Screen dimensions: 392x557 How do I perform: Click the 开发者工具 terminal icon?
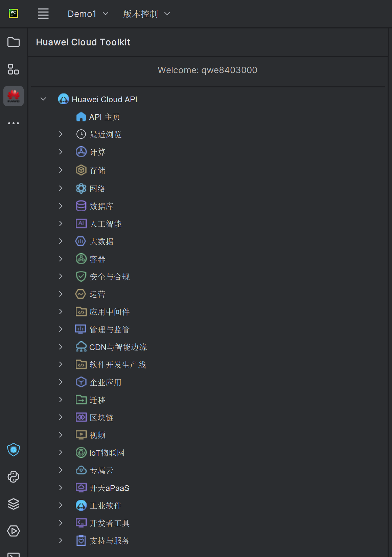coord(81,523)
